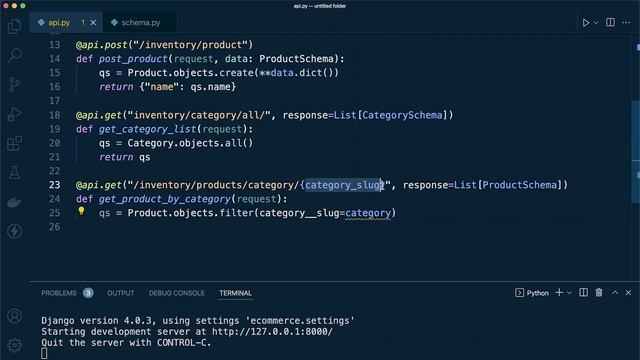Image resolution: width=640 pixels, height=360 pixels.
Task: Open the Accounts menu icon
Action: pyautogui.click(x=15, y=316)
